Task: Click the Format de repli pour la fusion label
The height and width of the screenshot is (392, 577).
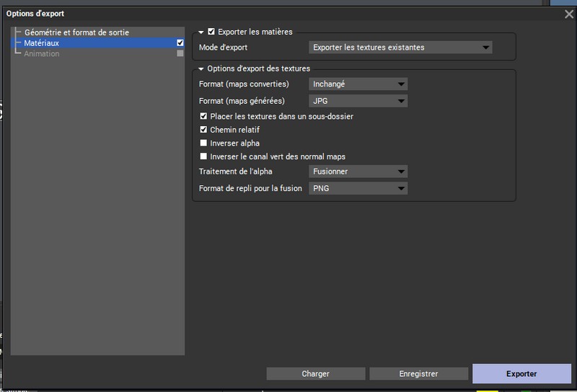Action: (x=250, y=188)
